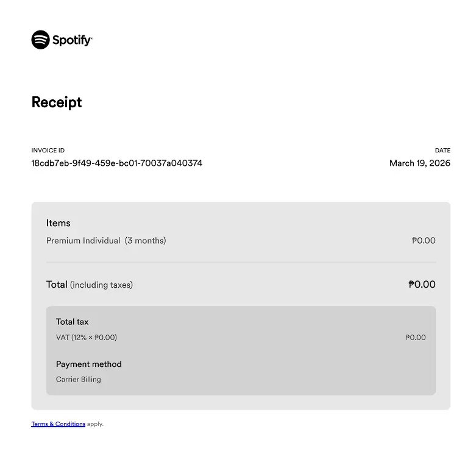Viewport: 465px width, 476px height.
Task: Click the Premium Individual item price
Action: [424, 240]
